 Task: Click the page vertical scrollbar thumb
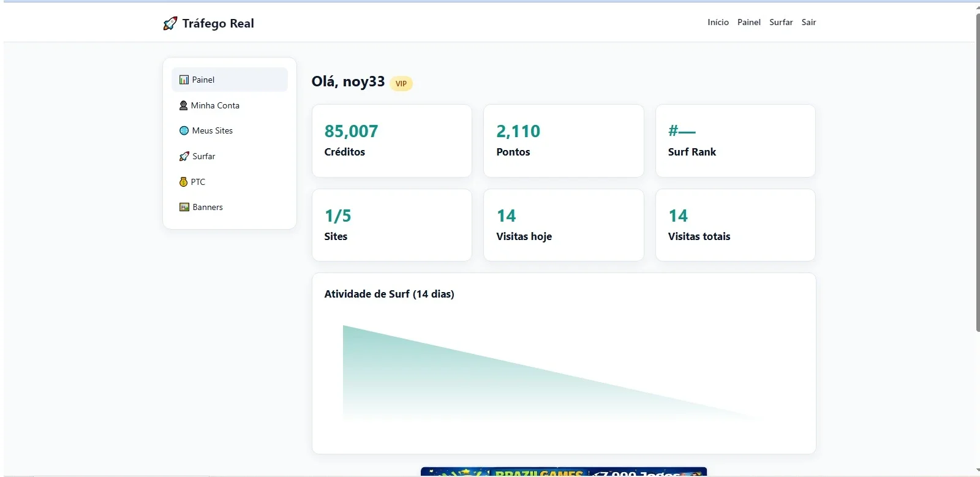978,172
